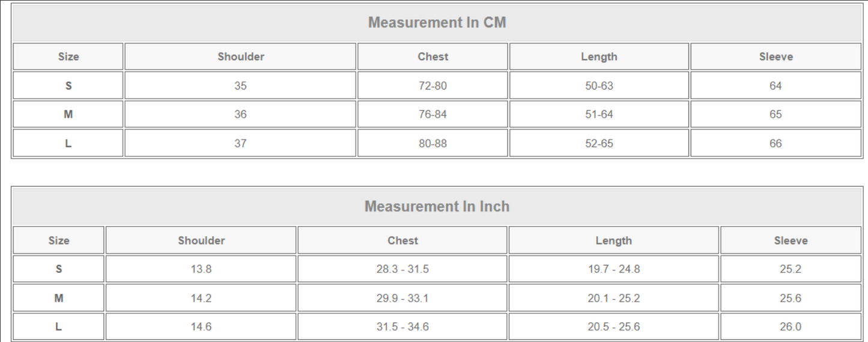
Task: Select the chest value 29.9 - 33.1 cell
Action: point(402,298)
